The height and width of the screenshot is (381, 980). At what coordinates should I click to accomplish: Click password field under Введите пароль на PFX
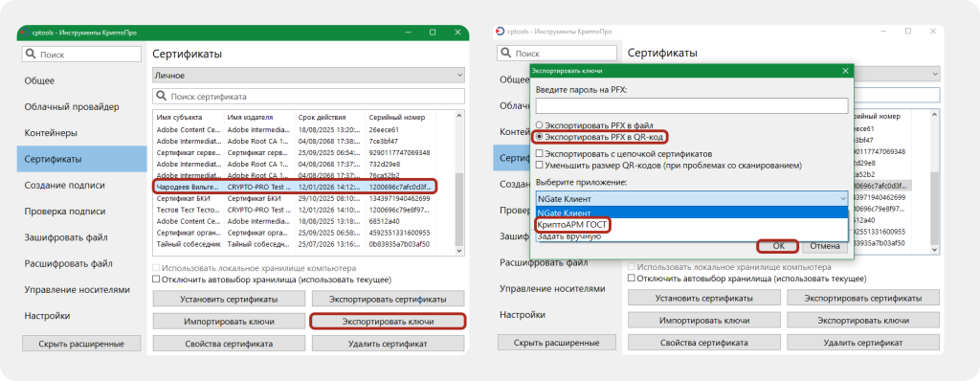[x=692, y=105]
